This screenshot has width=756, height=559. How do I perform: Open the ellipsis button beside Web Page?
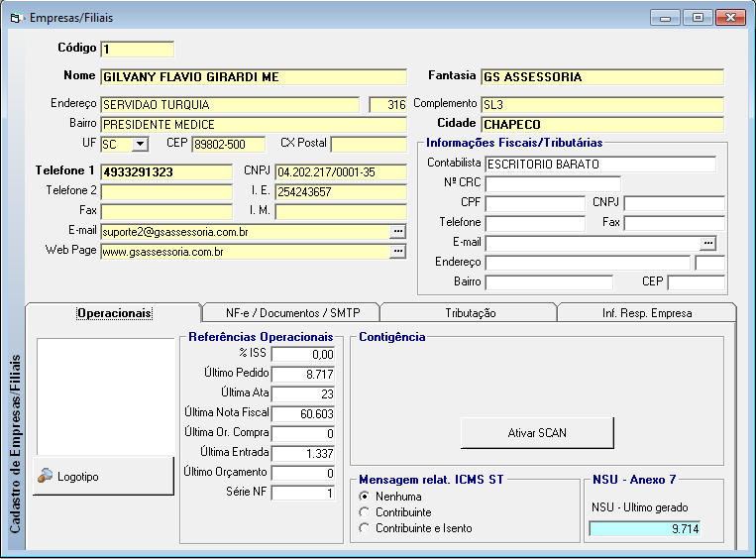tap(398, 252)
